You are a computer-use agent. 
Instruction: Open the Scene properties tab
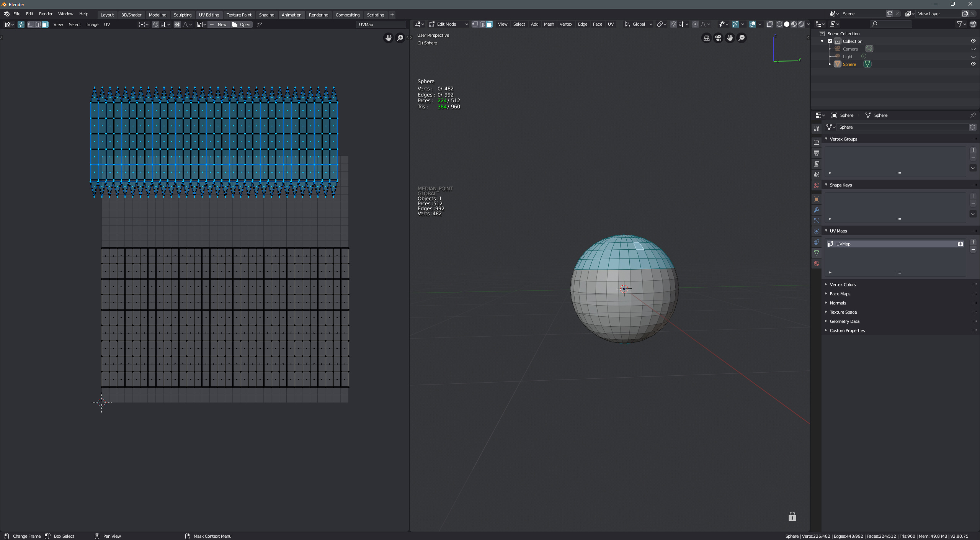pyautogui.click(x=817, y=175)
